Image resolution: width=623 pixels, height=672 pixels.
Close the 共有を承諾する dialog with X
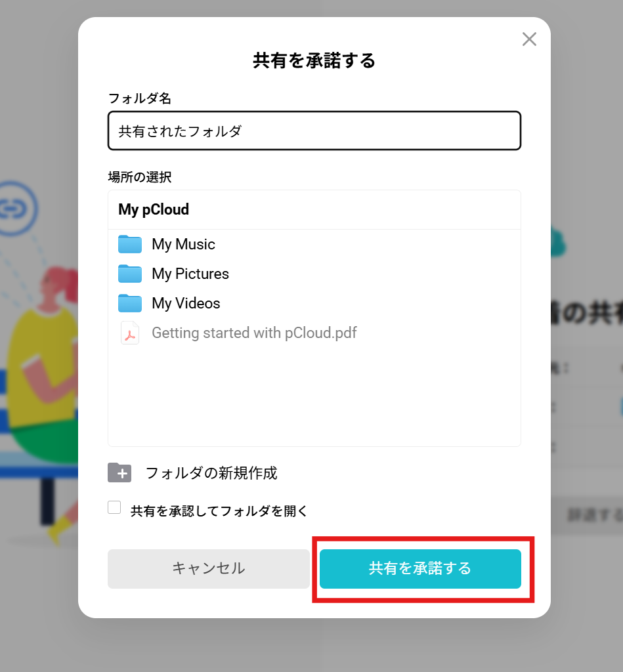(x=529, y=39)
